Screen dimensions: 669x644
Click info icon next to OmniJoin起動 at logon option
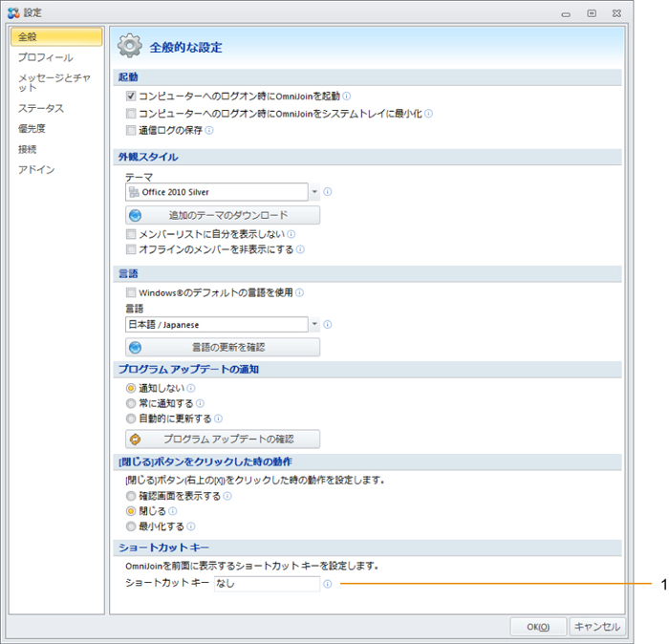[x=346, y=96]
